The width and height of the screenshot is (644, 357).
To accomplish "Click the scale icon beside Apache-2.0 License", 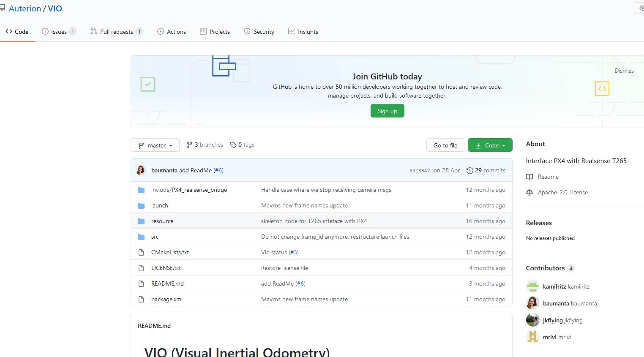I will [x=529, y=192].
